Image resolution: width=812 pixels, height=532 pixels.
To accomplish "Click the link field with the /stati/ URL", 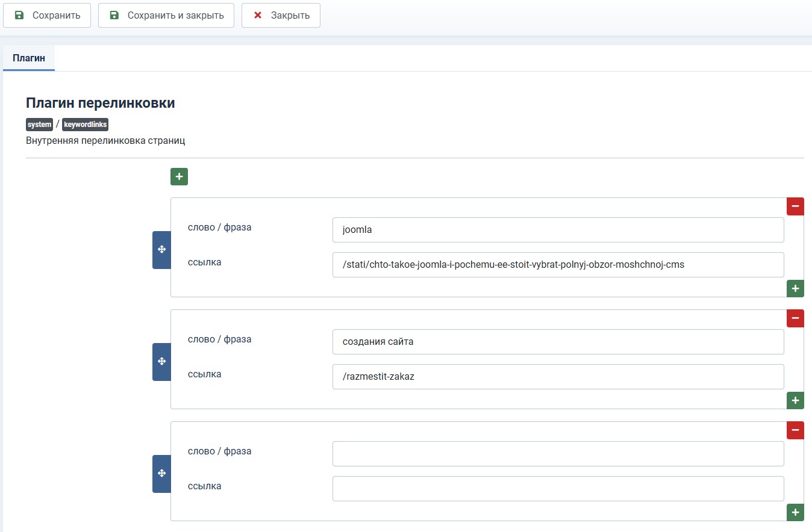I will click(x=558, y=265).
